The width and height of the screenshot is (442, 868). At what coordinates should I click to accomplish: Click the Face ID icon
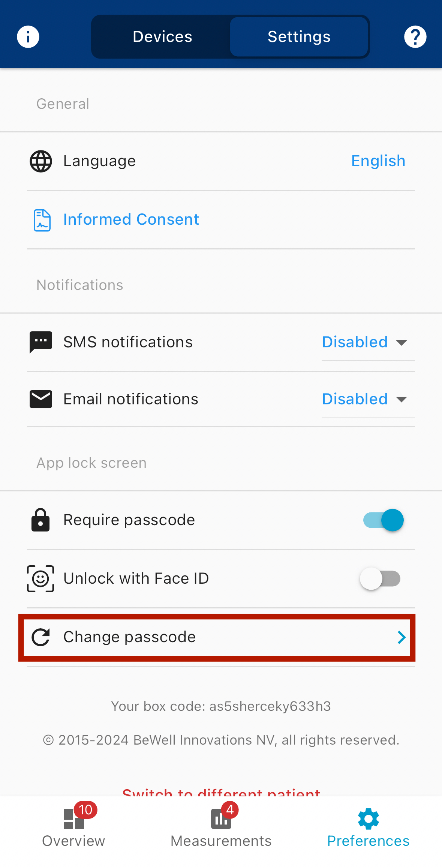[x=40, y=579]
